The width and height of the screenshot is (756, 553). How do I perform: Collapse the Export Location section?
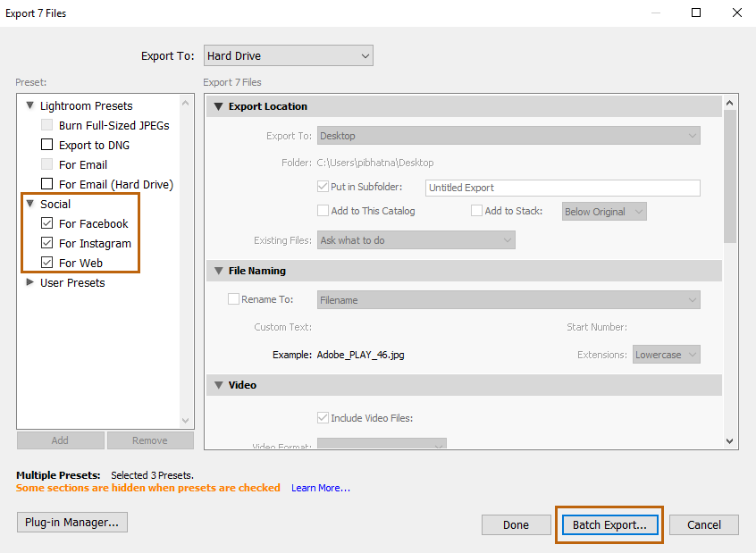219,106
